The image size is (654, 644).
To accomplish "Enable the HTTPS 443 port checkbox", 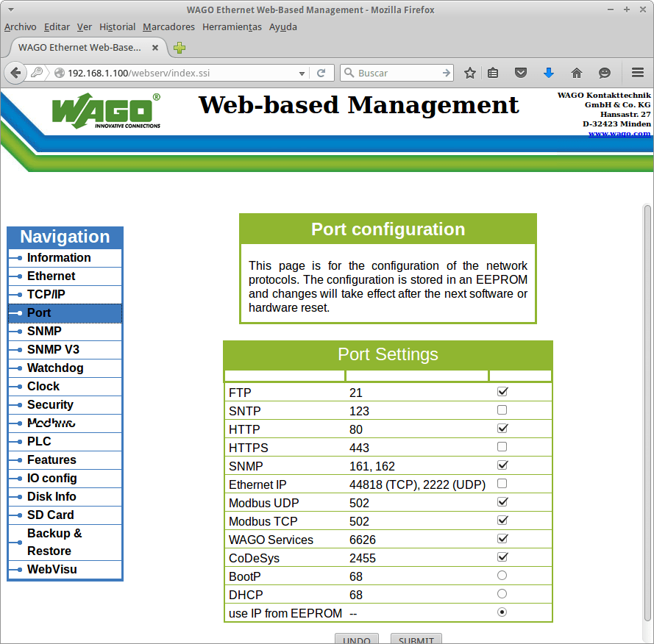I will point(502,446).
